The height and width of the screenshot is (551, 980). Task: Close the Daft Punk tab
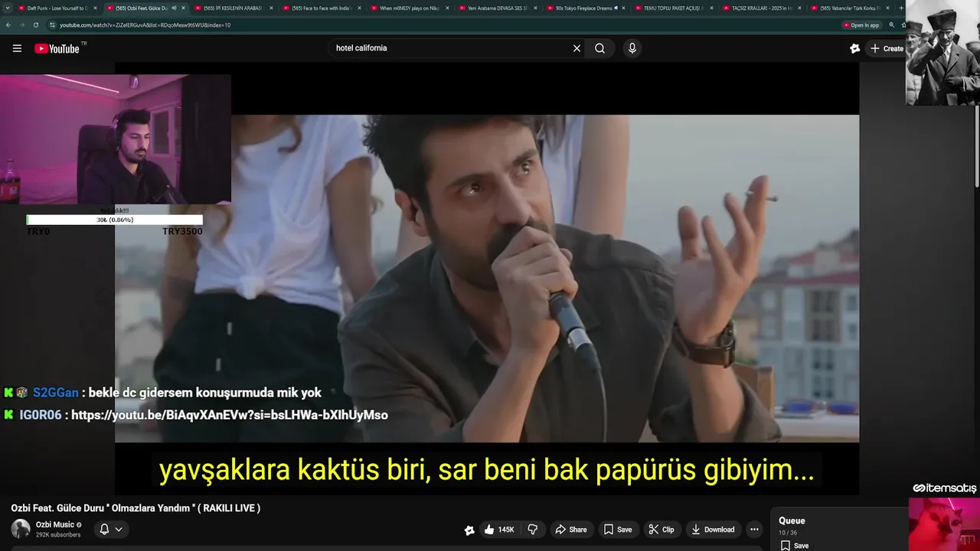(x=95, y=8)
